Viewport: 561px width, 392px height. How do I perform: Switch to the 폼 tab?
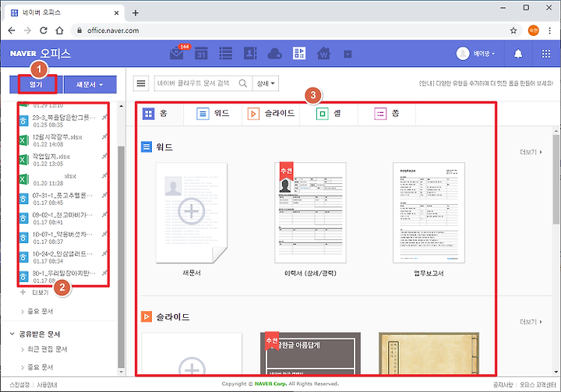tap(386, 114)
